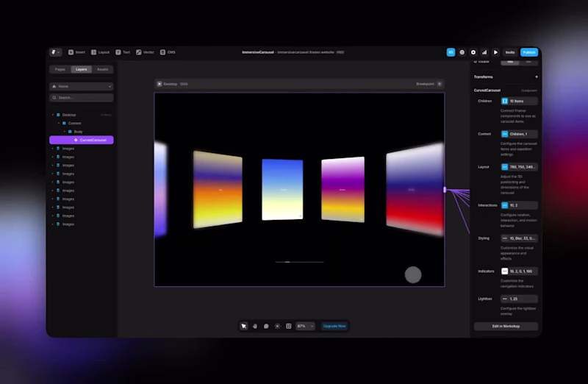Viewport: 588px width, 384px height.
Task: Set Visible to No
Action: click(x=528, y=62)
